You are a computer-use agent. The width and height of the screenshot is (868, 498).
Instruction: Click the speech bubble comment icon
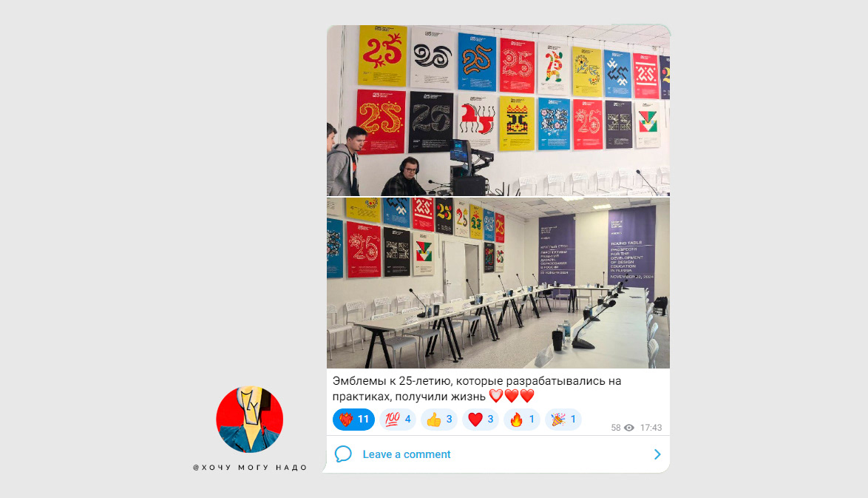[343, 454]
